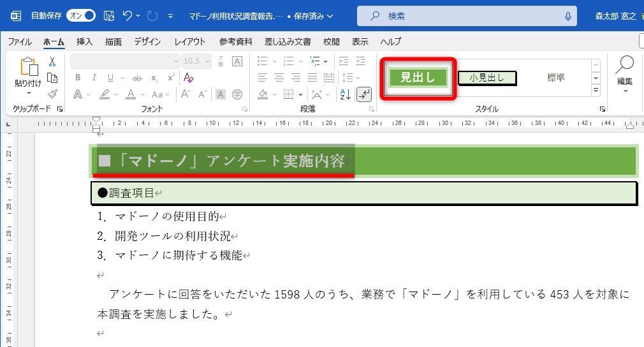Switch to the 描画 tab
The image size is (644, 347).
113,41
